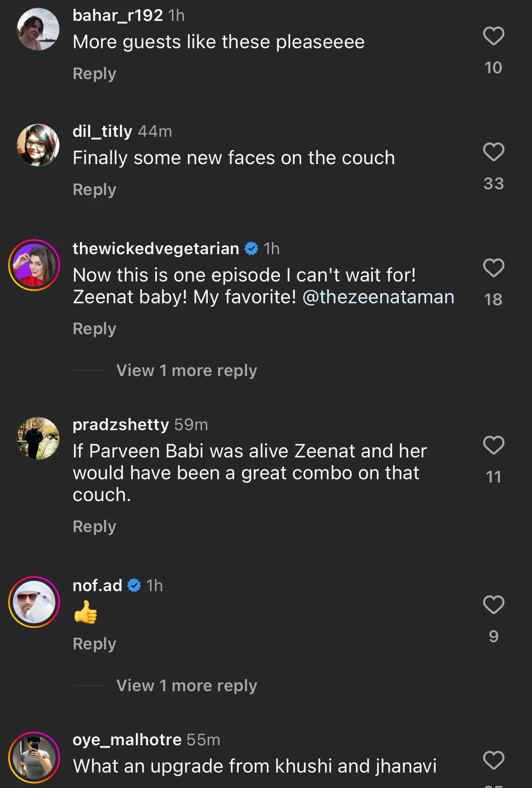The width and height of the screenshot is (532, 788).
Task: Open bahar_r192's profile picture
Action: tap(38, 29)
